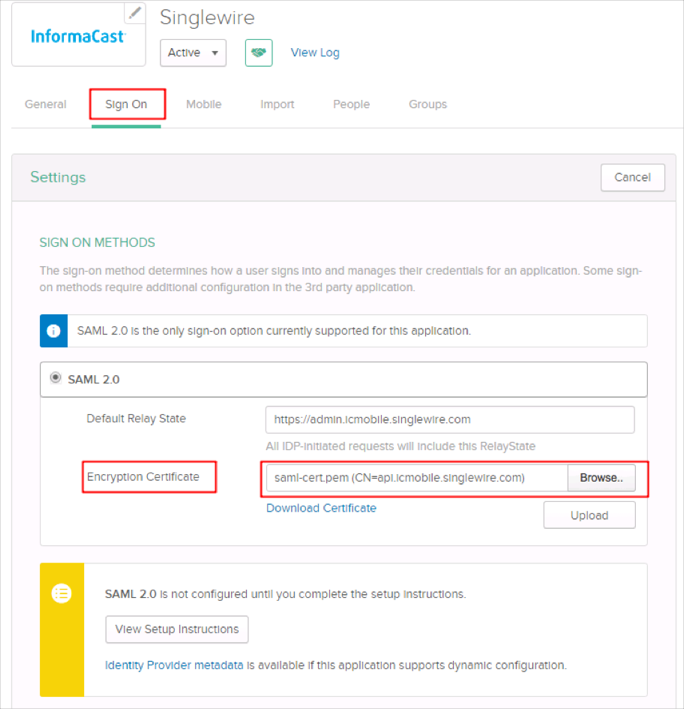Open the Active status dropdown
Viewport: 684px width, 709px height.
click(193, 53)
